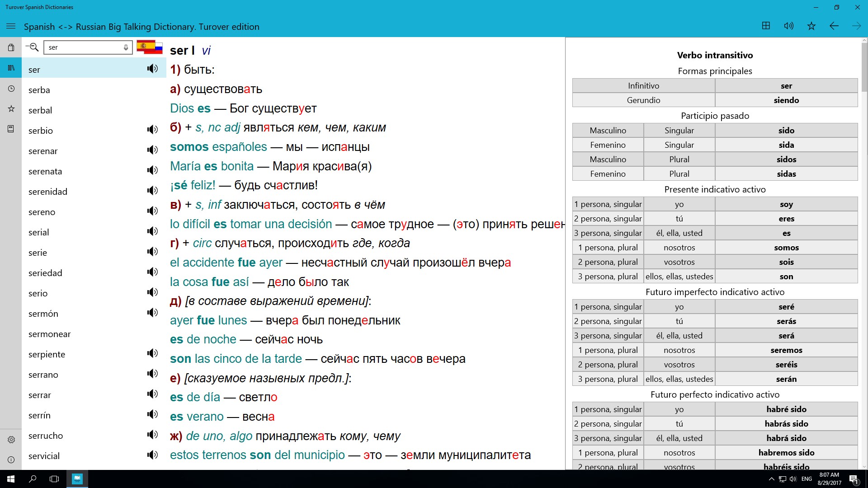This screenshot has height=488, width=868.
Task: Click speaker icon in top header
Action: click(788, 26)
